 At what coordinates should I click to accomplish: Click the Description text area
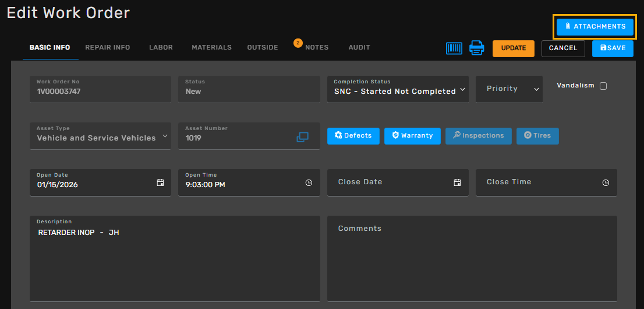[x=175, y=258]
